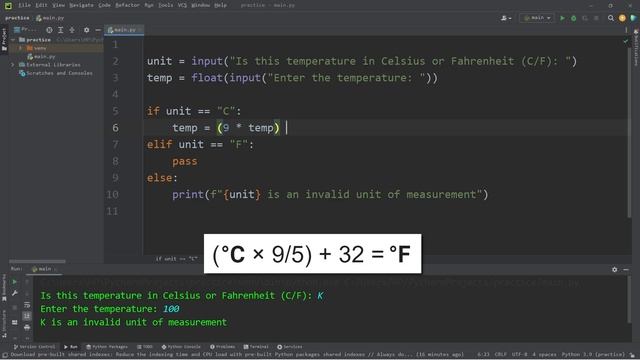This screenshot has height=360, width=640.
Task: Open the Tools menu
Action: [x=165, y=5]
